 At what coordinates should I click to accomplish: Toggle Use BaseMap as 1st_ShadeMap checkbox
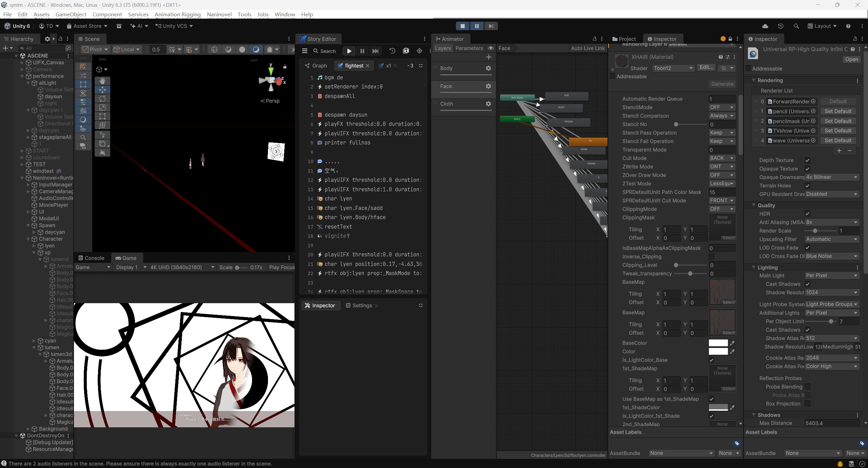[x=711, y=399]
